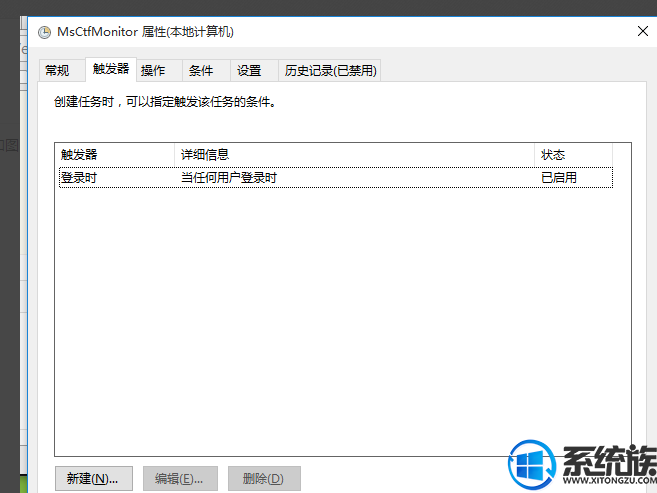Select the 登录时 trigger row
The image size is (657, 493).
(x=336, y=178)
